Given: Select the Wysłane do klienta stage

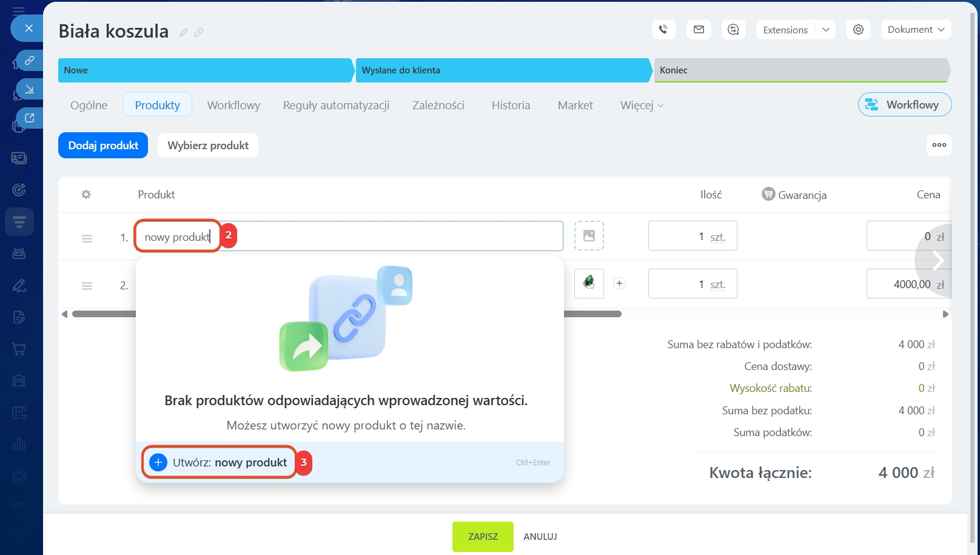Looking at the screenshot, I should tap(503, 70).
